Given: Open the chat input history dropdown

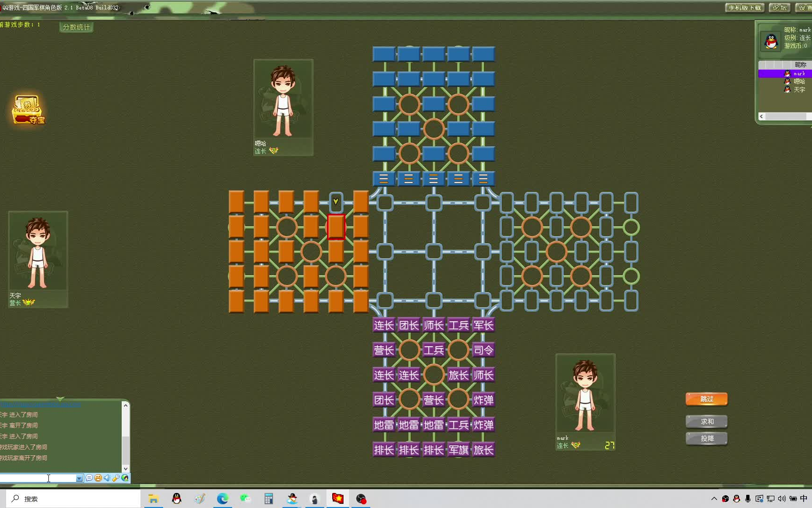Looking at the screenshot, I should [x=79, y=478].
